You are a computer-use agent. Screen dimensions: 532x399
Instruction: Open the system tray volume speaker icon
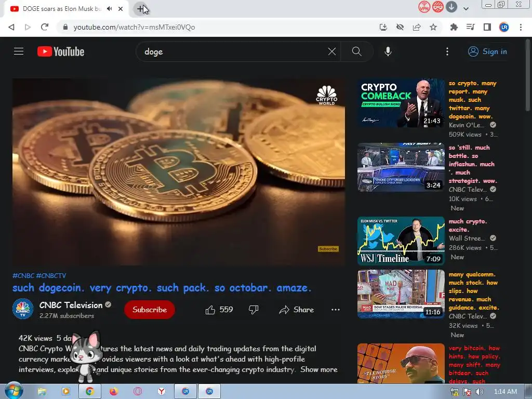(x=480, y=392)
